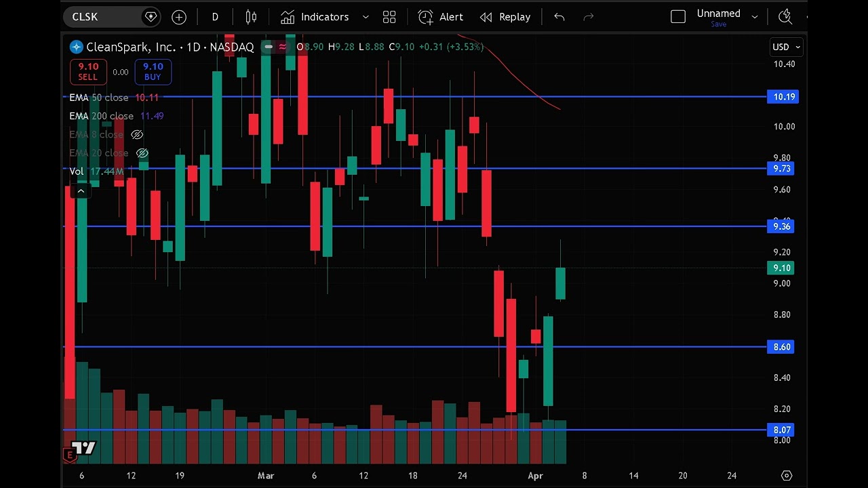Image resolution: width=868 pixels, height=488 pixels.
Task: Expand the dropdown arrow next to Indicators
Action: pos(366,17)
